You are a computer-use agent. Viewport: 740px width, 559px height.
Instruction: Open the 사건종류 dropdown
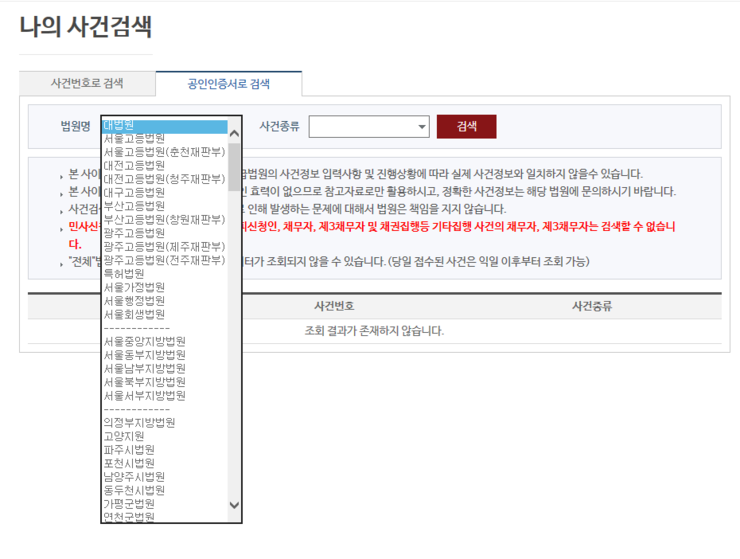369,127
